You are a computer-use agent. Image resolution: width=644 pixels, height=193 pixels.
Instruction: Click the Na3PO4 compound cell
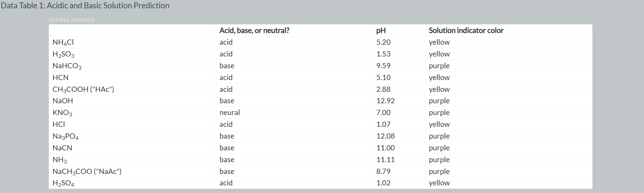pyautogui.click(x=65, y=136)
